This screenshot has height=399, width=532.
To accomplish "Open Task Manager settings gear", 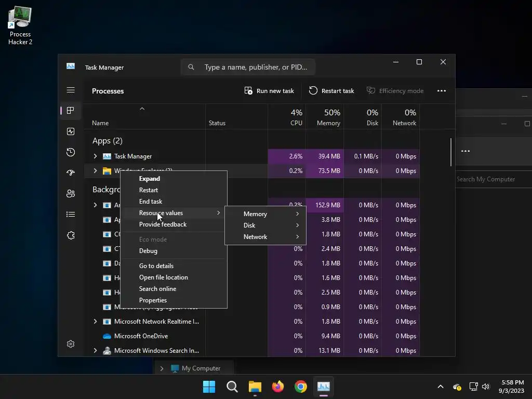I will (x=71, y=344).
